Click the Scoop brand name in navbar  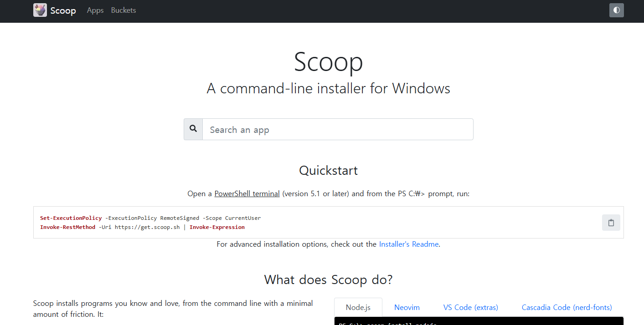click(x=63, y=10)
